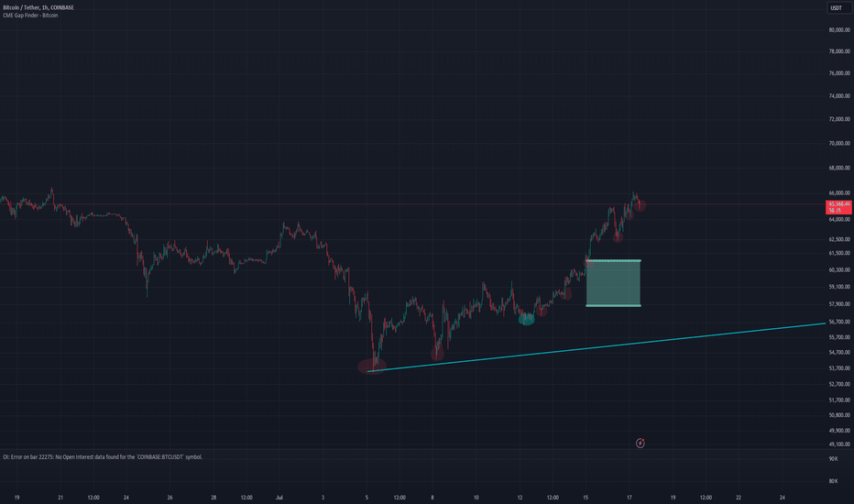Click the 66,000.00 price axis label
Image resolution: width=854 pixels, height=504 pixels.
point(839,192)
